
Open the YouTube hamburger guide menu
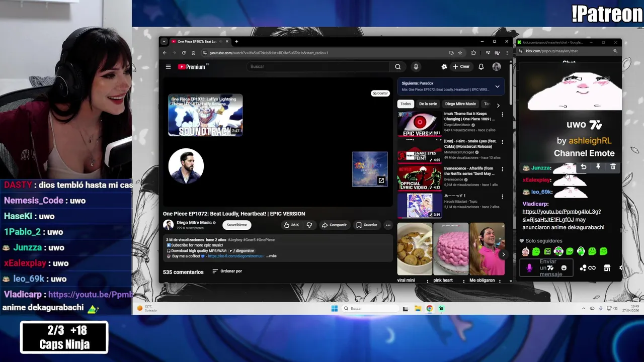(168, 66)
